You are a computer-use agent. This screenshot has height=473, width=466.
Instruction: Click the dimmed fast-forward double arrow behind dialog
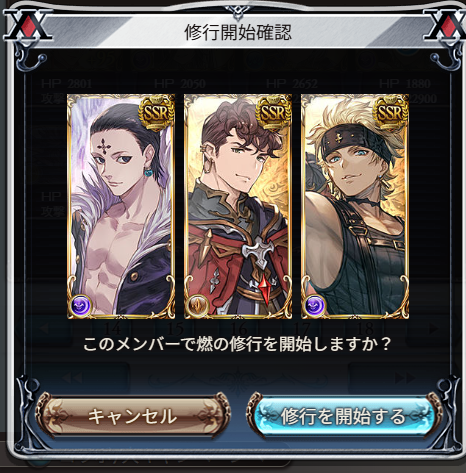405,378
